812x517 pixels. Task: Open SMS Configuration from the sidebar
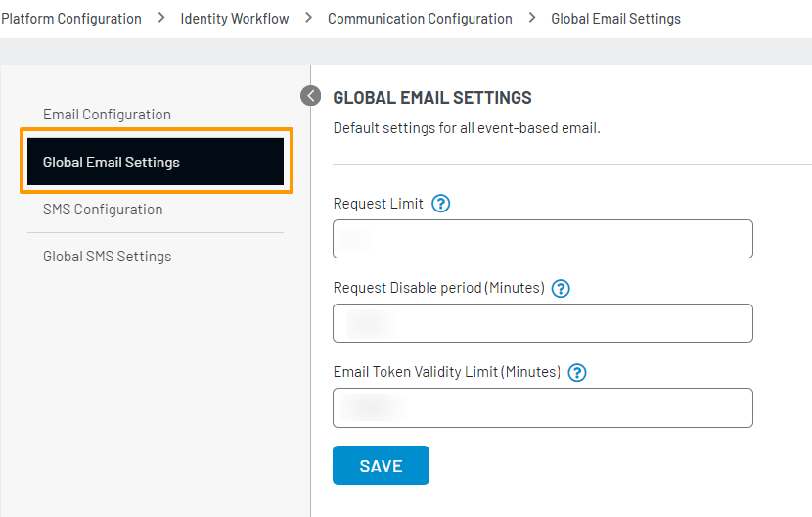tap(103, 210)
